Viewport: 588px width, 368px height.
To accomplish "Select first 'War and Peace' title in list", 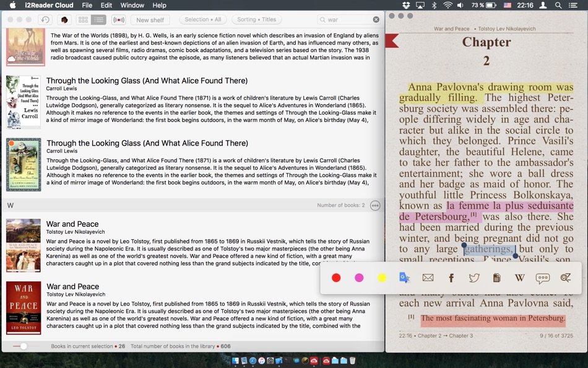I will click(x=72, y=224).
